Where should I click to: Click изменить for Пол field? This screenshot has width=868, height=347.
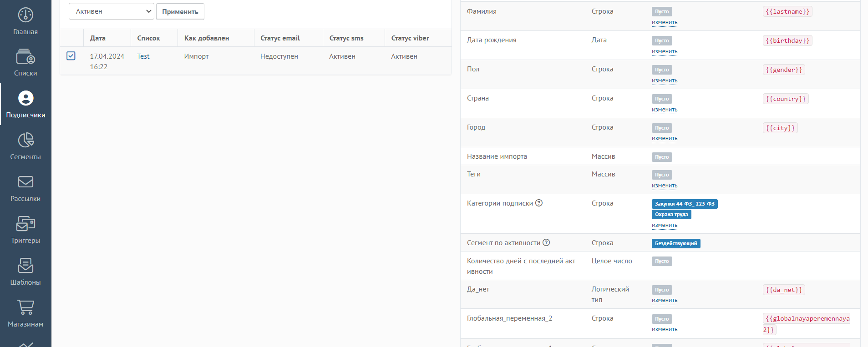[665, 80]
